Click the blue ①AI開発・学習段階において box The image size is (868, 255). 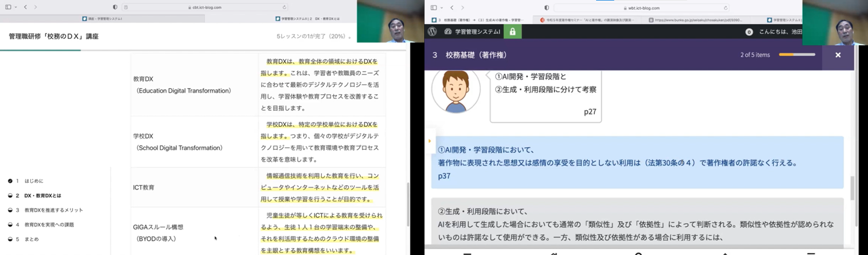[x=637, y=162]
